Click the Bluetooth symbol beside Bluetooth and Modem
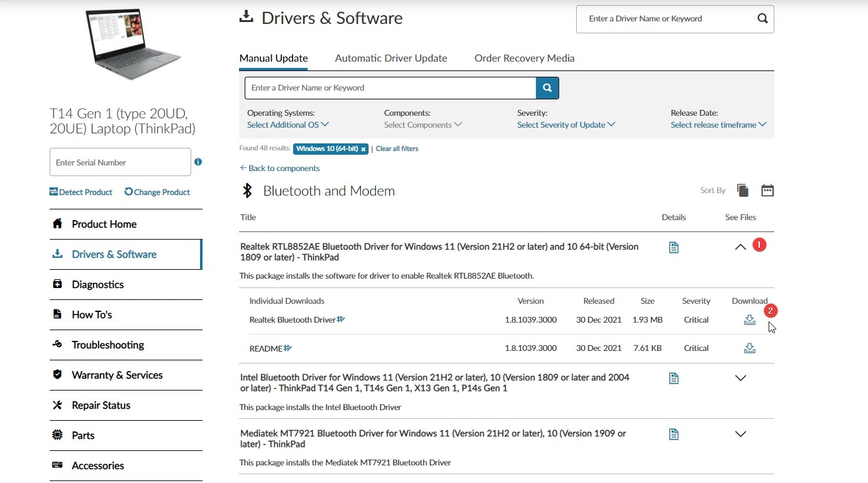Screen dimensions: 868x483 [x=248, y=191]
